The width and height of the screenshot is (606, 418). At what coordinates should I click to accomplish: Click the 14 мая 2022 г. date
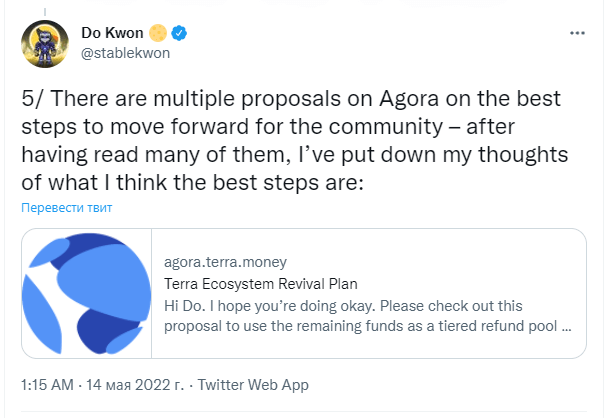pos(135,385)
